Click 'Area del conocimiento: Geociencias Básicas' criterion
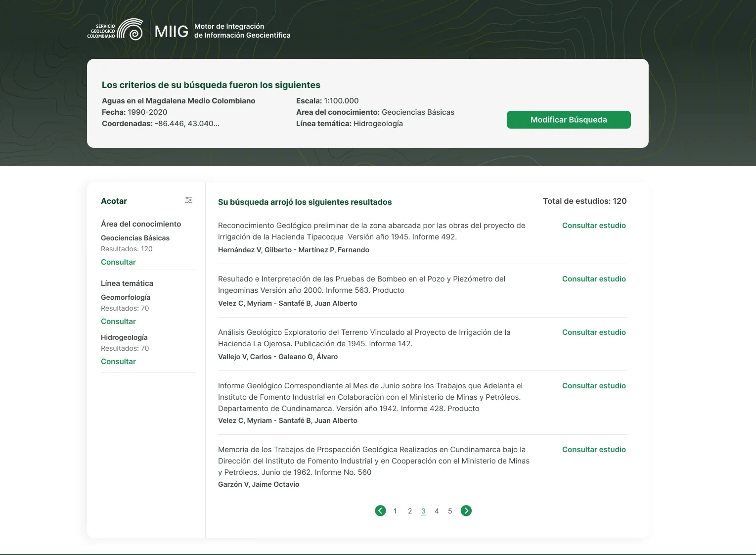This screenshot has height=555, width=756. pos(375,112)
